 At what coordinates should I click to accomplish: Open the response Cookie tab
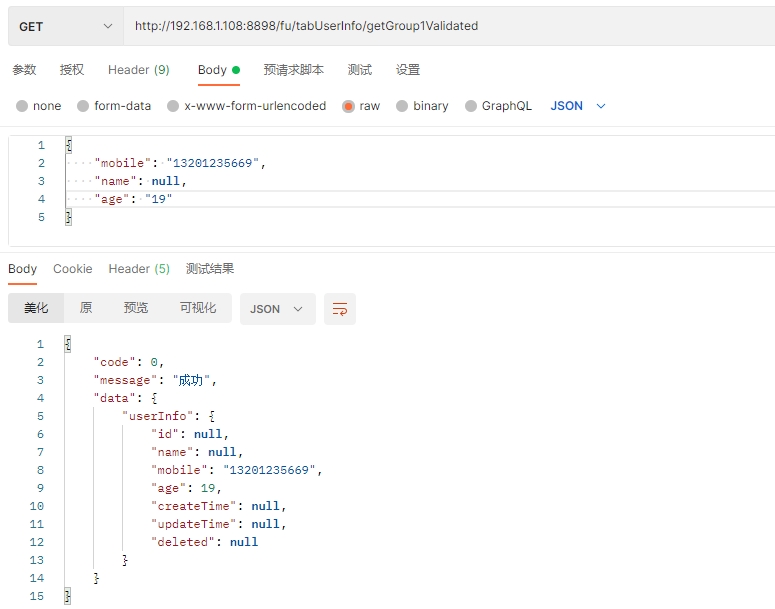click(x=72, y=269)
